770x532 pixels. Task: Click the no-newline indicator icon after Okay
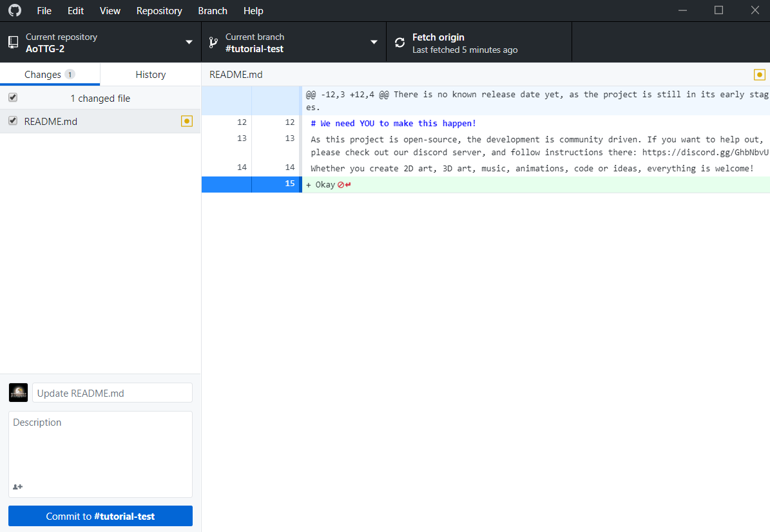tap(344, 185)
